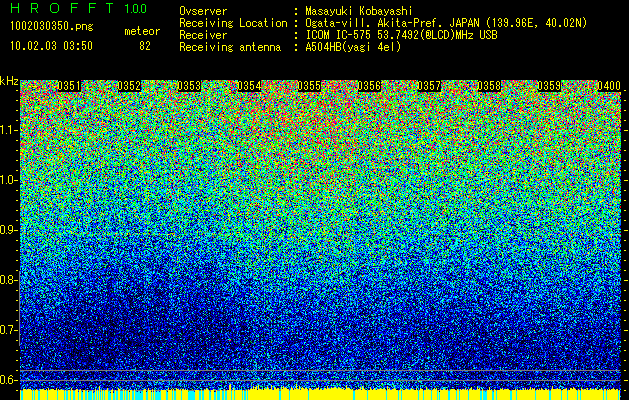Click the HROFFT 1.0.0 title text

pos(78,8)
